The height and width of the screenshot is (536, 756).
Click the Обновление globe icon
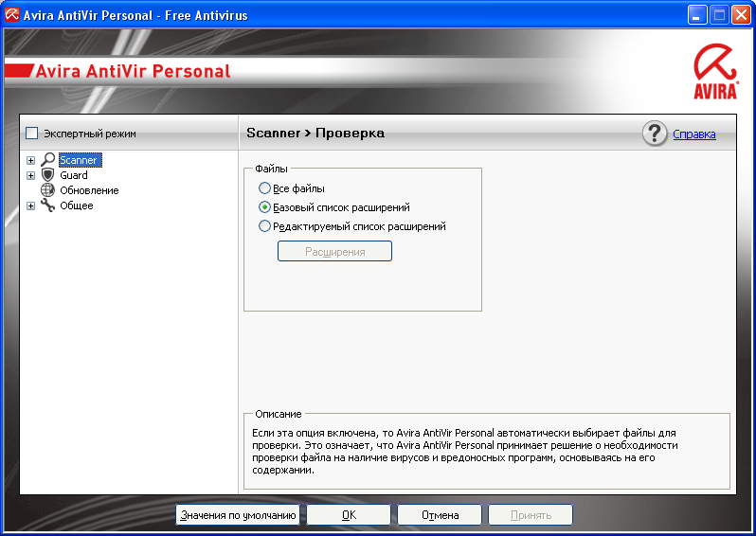47,190
